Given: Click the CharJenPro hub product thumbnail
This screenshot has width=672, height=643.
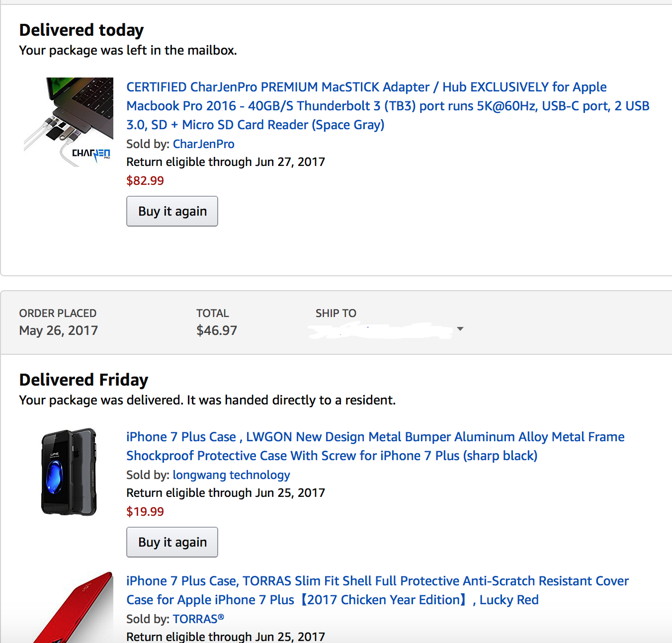Looking at the screenshot, I should (69, 122).
